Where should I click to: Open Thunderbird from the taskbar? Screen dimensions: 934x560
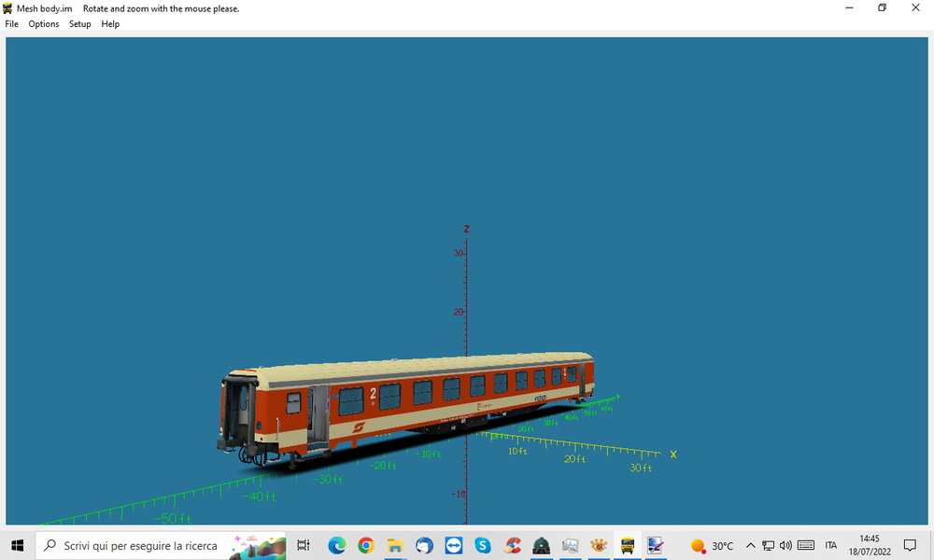[x=424, y=545]
